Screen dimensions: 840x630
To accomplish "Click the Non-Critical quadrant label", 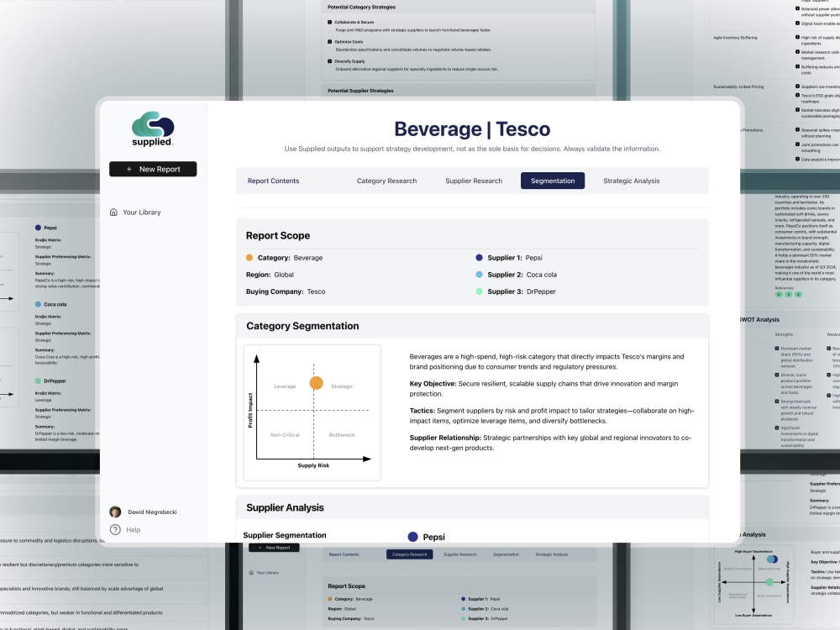I will (x=285, y=435).
